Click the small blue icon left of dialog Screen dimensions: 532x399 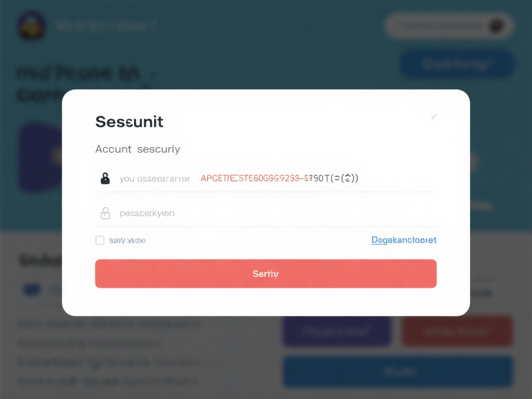click(32, 289)
